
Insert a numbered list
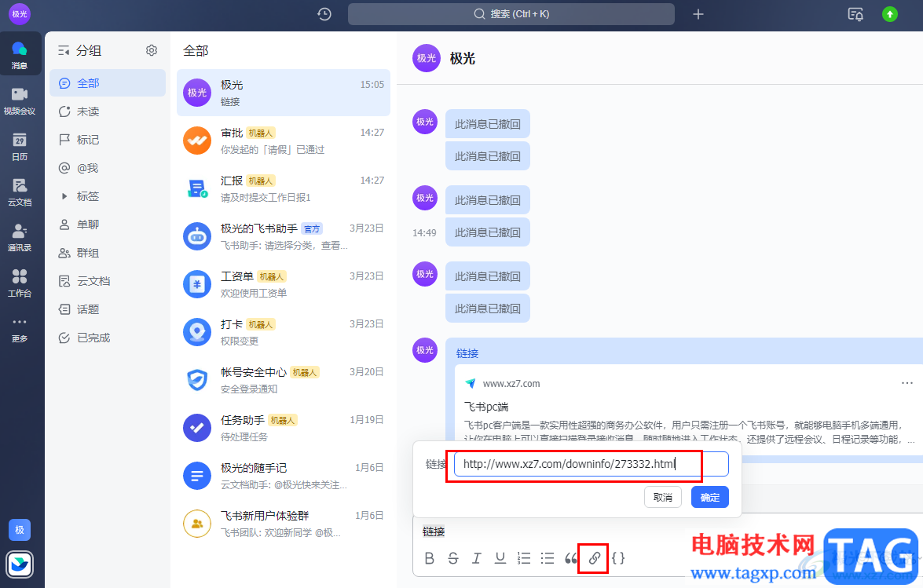(524, 558)
